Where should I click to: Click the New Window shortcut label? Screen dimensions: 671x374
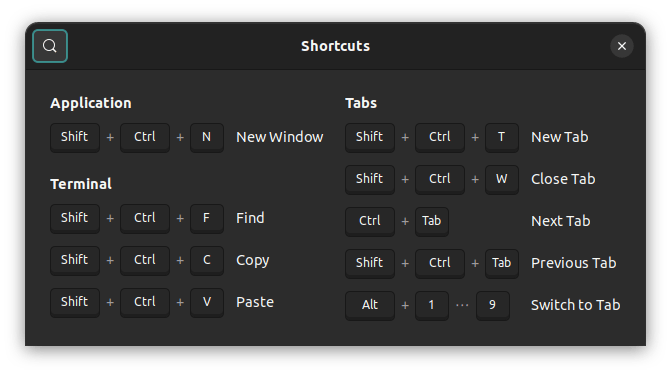[279, 137]
